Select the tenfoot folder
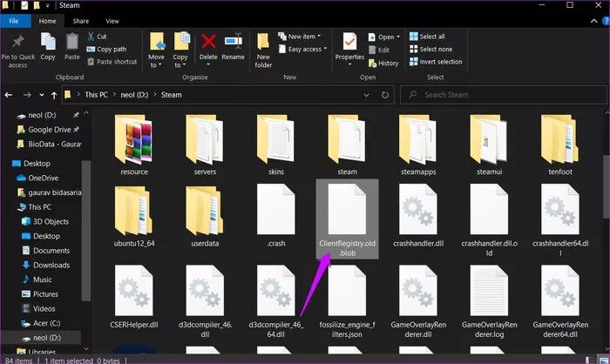 560,145
